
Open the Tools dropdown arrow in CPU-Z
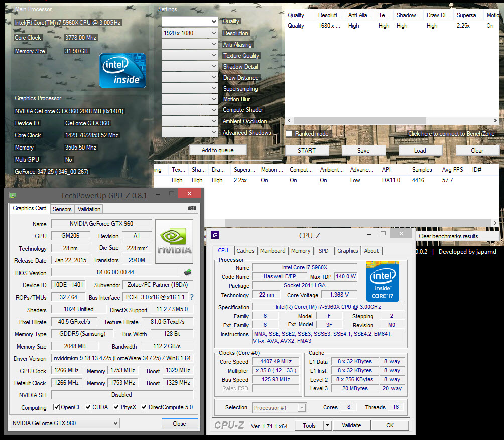pos(327,425)
